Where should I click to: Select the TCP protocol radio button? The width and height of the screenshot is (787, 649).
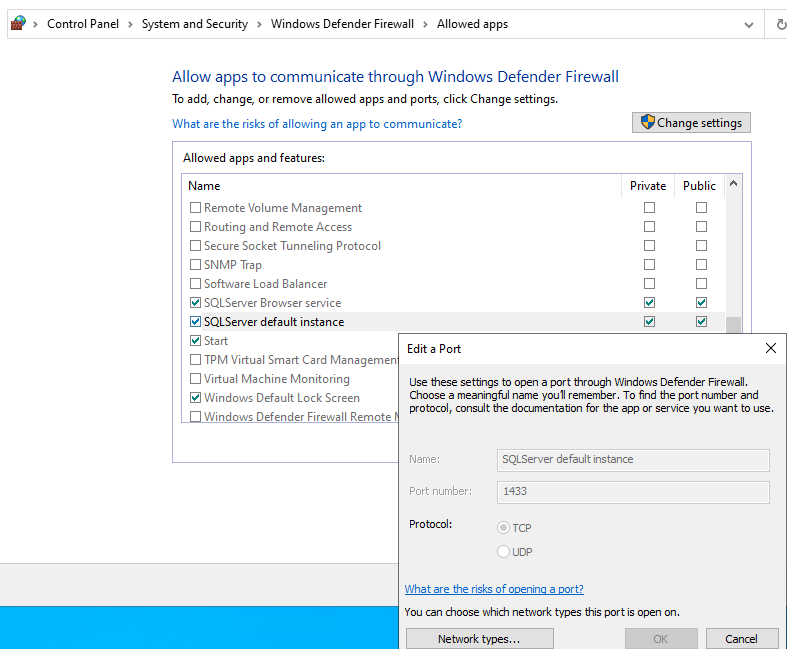(x=503, y=528)
